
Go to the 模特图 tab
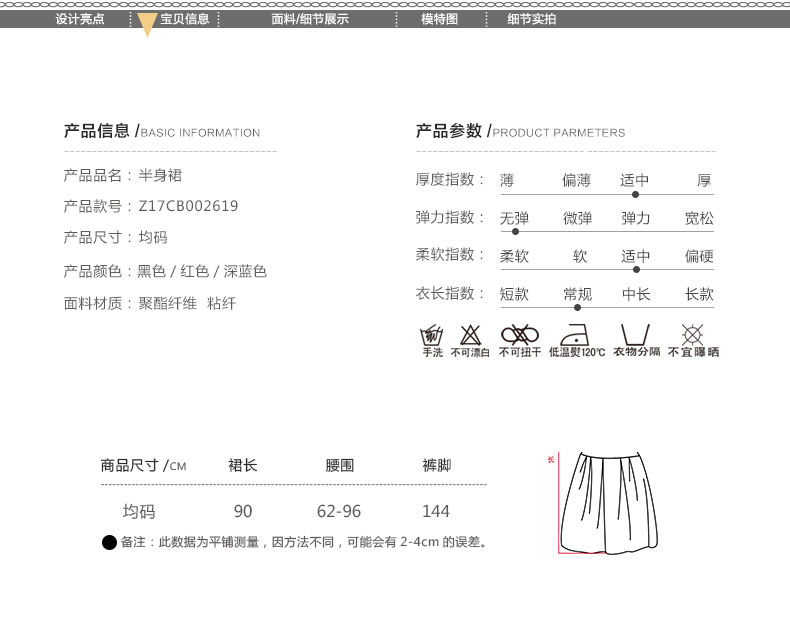[x=439, y=19]
